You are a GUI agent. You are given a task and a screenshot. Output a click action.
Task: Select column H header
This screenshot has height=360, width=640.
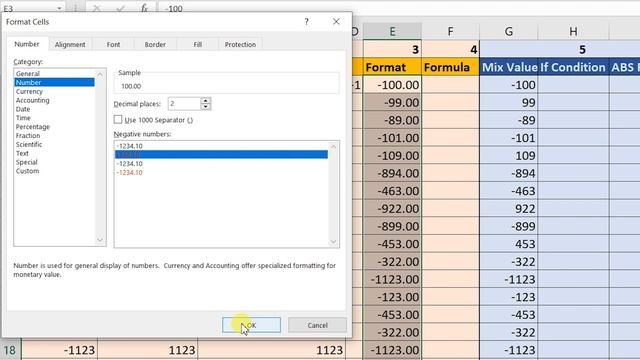pyautogui.click(x=573, y=31)
